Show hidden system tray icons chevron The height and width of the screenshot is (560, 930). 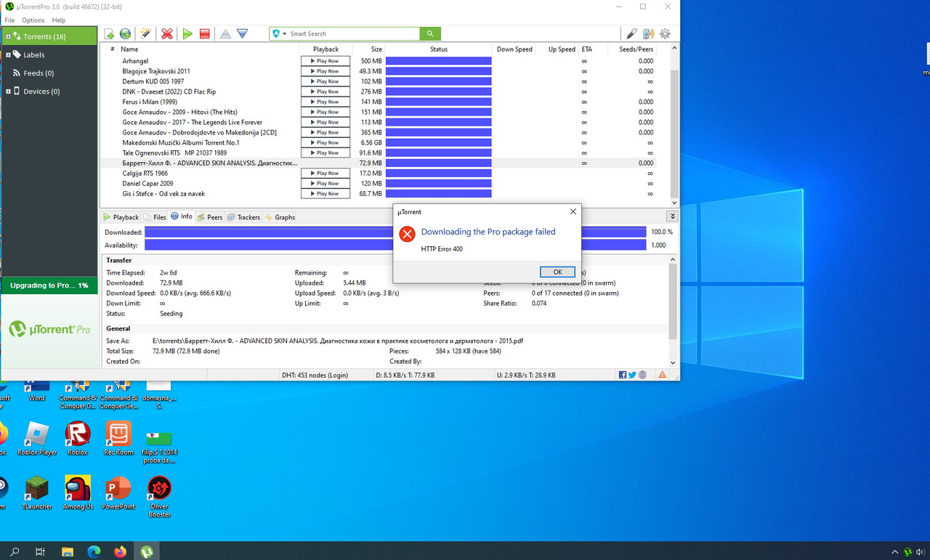click(x=894, y=552)
